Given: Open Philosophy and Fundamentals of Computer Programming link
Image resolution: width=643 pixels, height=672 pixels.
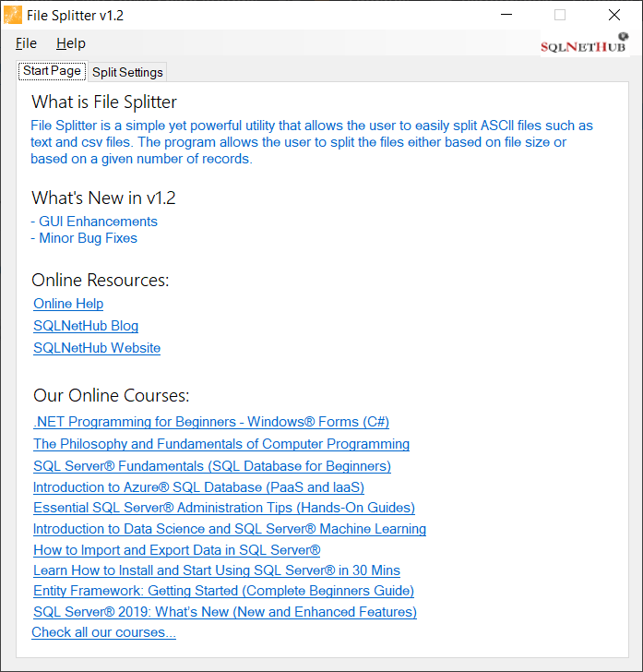Looking at the screenshot, I should [x=221, y=444].
